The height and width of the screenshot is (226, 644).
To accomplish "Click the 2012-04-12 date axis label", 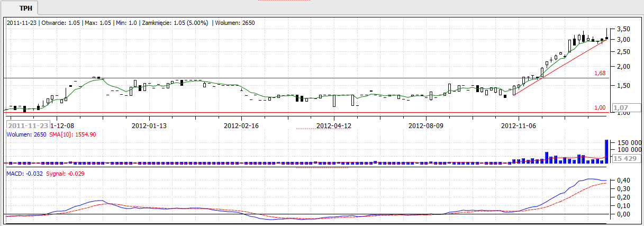I will pos(333,125).
